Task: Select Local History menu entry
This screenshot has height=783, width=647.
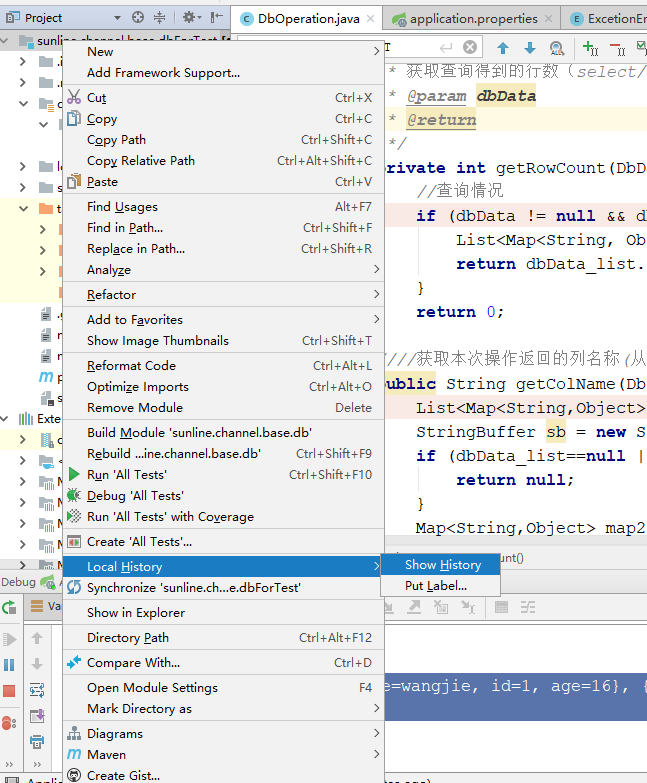Action: point(224,566)
